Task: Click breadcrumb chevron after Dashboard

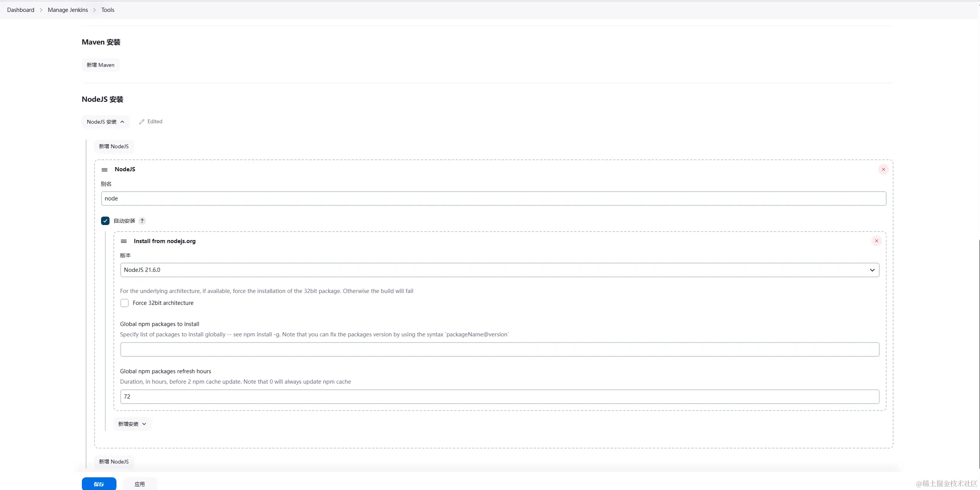Action: click(x=41, y=10)
